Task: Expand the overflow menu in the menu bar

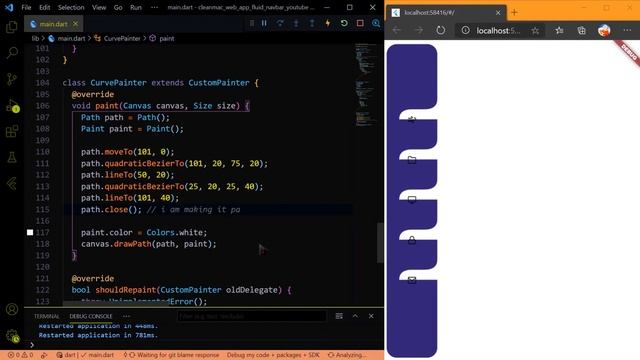Action: coord(154,7)
